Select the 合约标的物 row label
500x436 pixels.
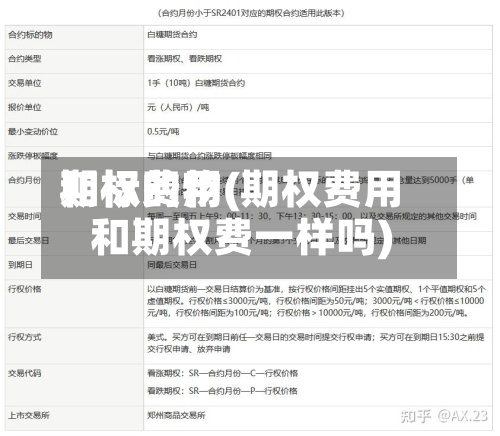30,35
